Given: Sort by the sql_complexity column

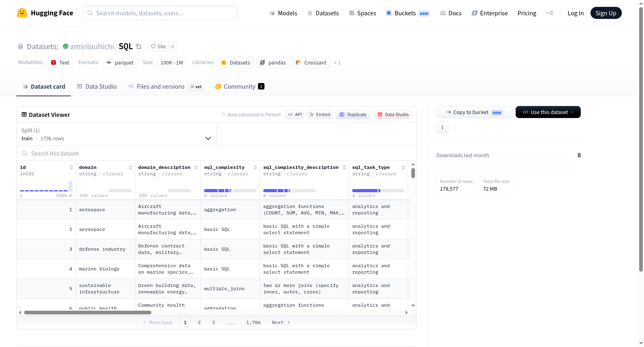Looking at the screenshot, I should (255, 167).
